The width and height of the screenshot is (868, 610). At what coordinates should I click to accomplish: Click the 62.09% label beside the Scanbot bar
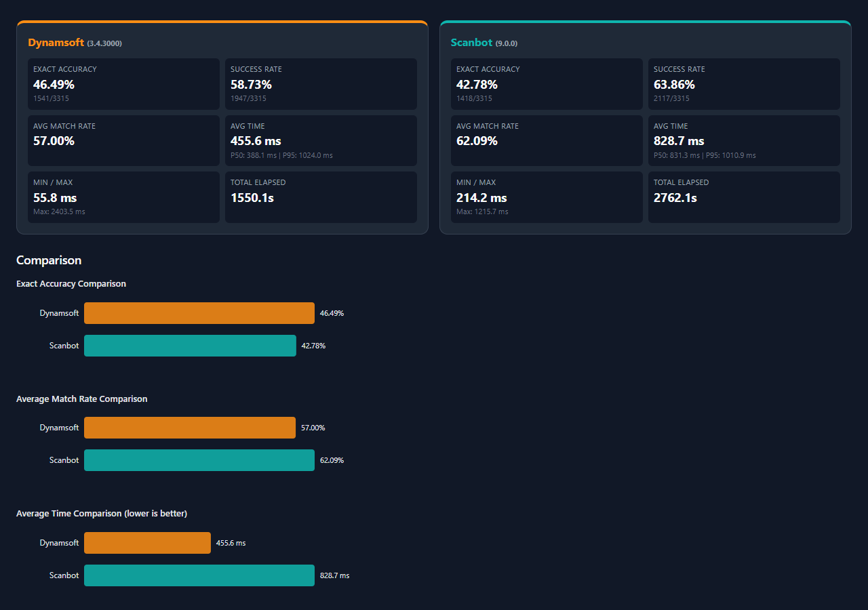(332, 460)
